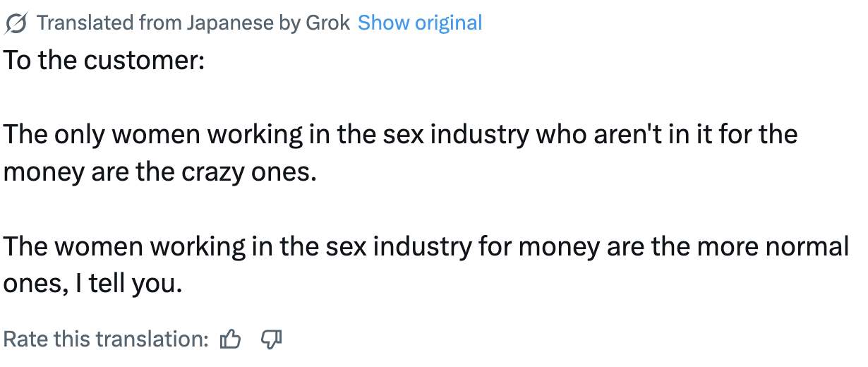Click the "ones, I tell you." line
The height and width of the screenshot is (367, 868).
93,284
